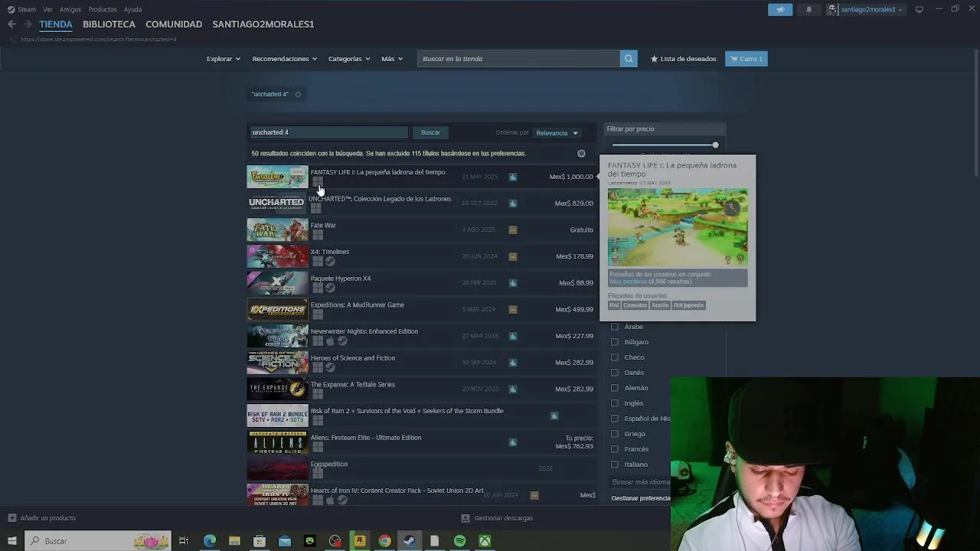Open the notifications bell
The height and width of the screenshot is (551, 980).
pyautogui.click(x=808, y=9)
